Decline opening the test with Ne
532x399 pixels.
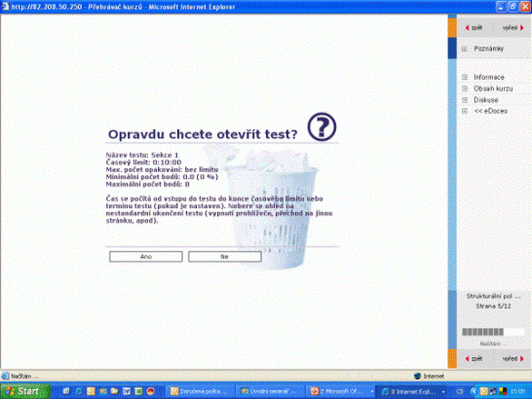(225, 257)
